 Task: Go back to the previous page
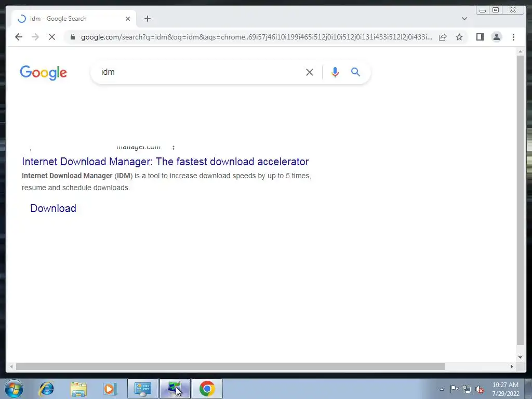coord(19,37)
